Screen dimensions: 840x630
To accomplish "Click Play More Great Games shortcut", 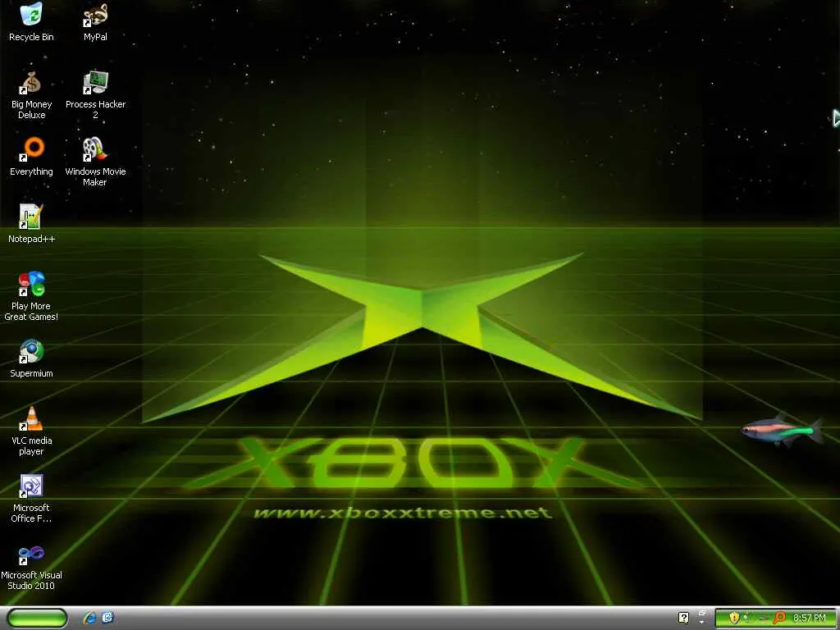I will 32,296.
